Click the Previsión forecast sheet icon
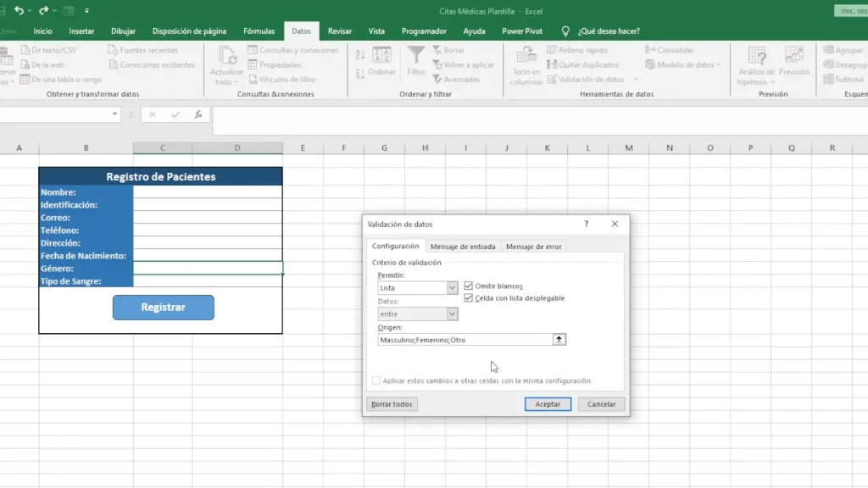 coord(793,55)
